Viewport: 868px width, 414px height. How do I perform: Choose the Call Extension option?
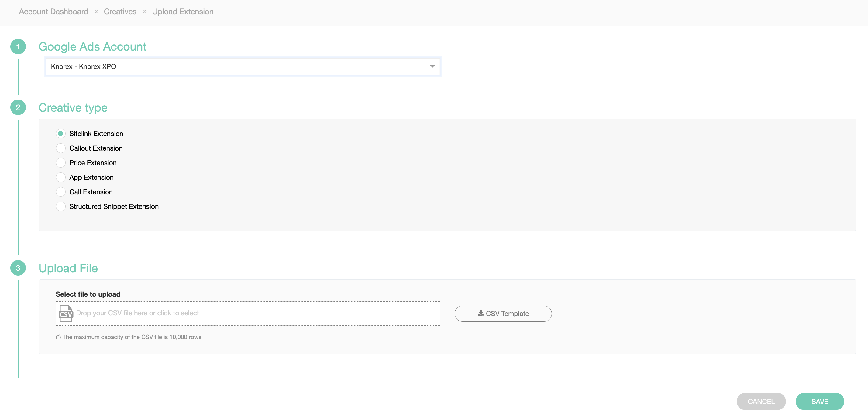(61, 192)
